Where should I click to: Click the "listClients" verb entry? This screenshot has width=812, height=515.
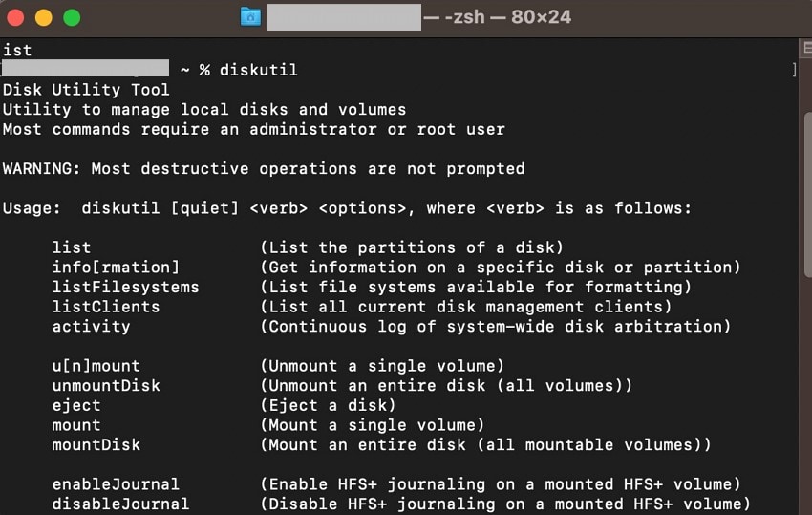click(106, 307)
